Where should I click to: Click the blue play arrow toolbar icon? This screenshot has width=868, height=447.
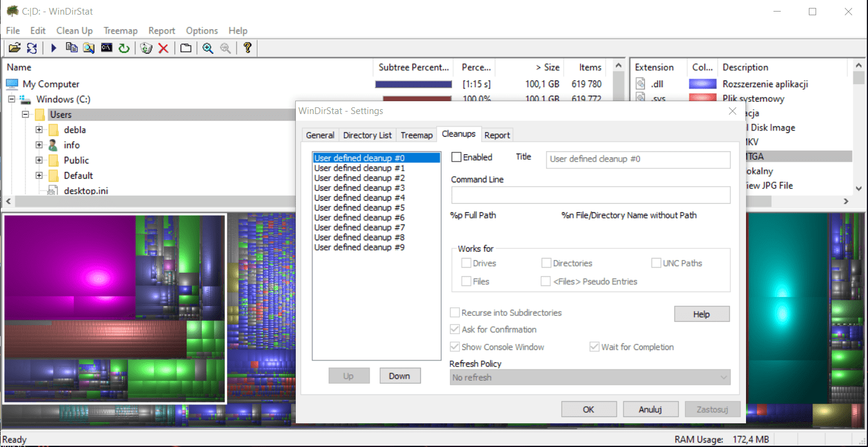(54, 48)
